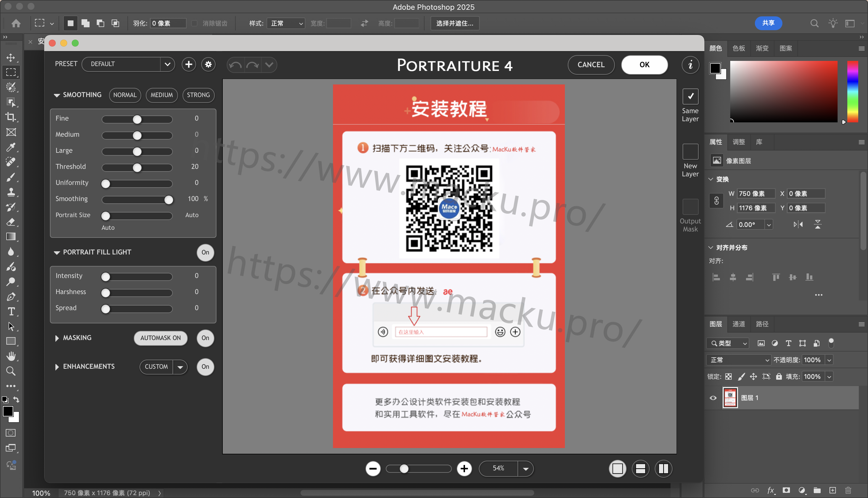Check the Output Mask option
Image resolution: width=868 pixels, height=498 pixels.
point(690,207)
